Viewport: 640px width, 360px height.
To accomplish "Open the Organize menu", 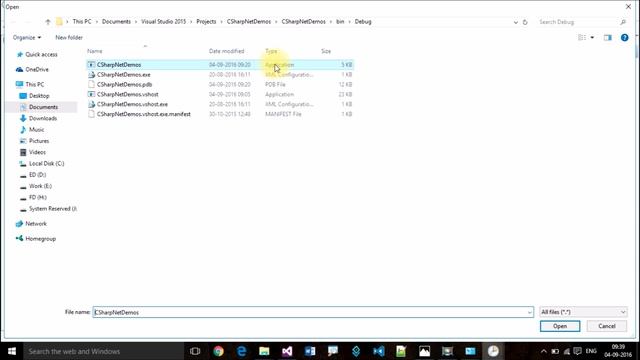I will [x=27, y=38].
